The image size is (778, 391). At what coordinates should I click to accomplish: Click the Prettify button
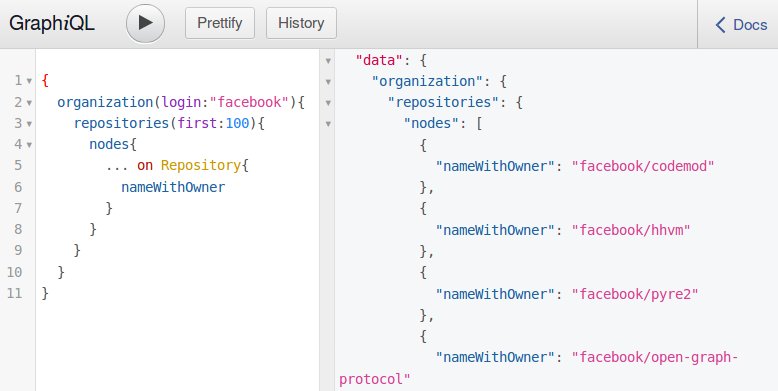[x=220, y=23]
